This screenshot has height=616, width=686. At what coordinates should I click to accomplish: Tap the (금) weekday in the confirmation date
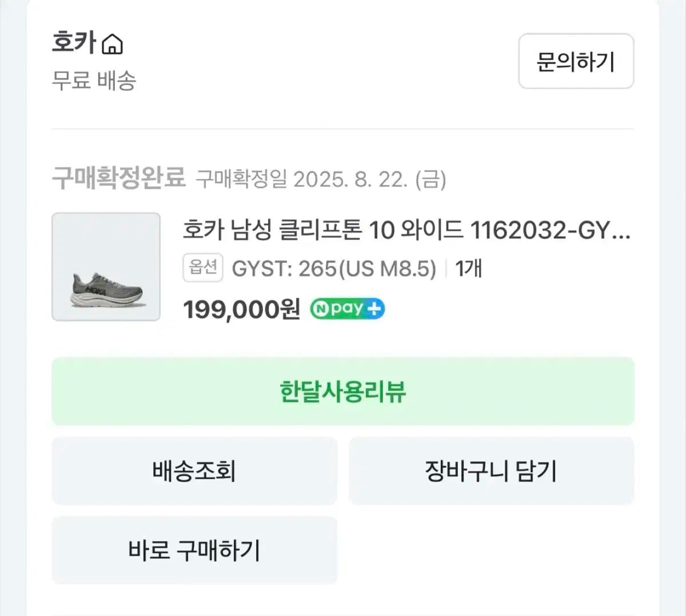coord(430,179)
